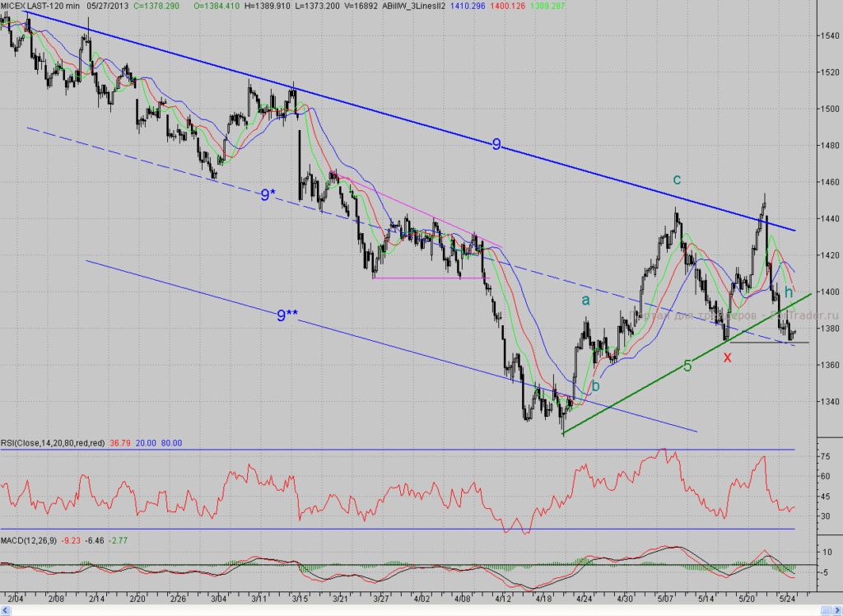This screenshot has height=616, width=843.
Task: Select the blue '9' channel line label
Action: coord(496,143)
